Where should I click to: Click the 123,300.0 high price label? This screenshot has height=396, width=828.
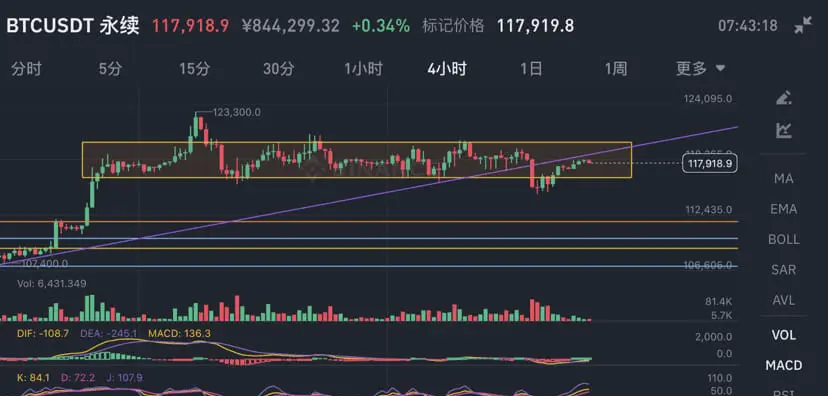236,112
